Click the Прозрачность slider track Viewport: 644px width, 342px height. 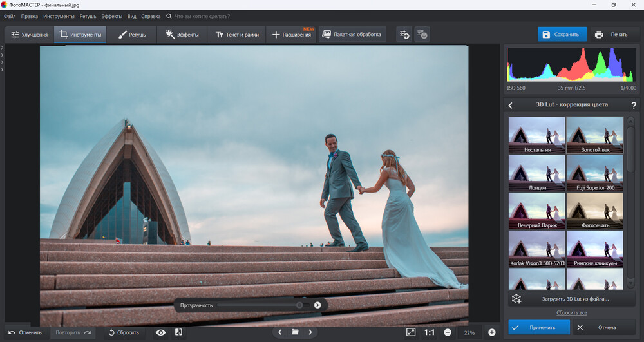click(x=258, y=305)
